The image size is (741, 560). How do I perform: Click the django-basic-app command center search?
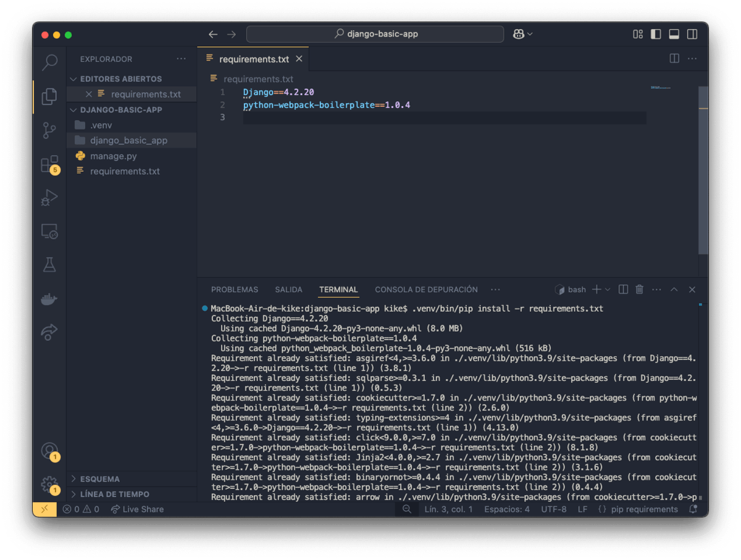pyautogui.click(x=375, y=35)
